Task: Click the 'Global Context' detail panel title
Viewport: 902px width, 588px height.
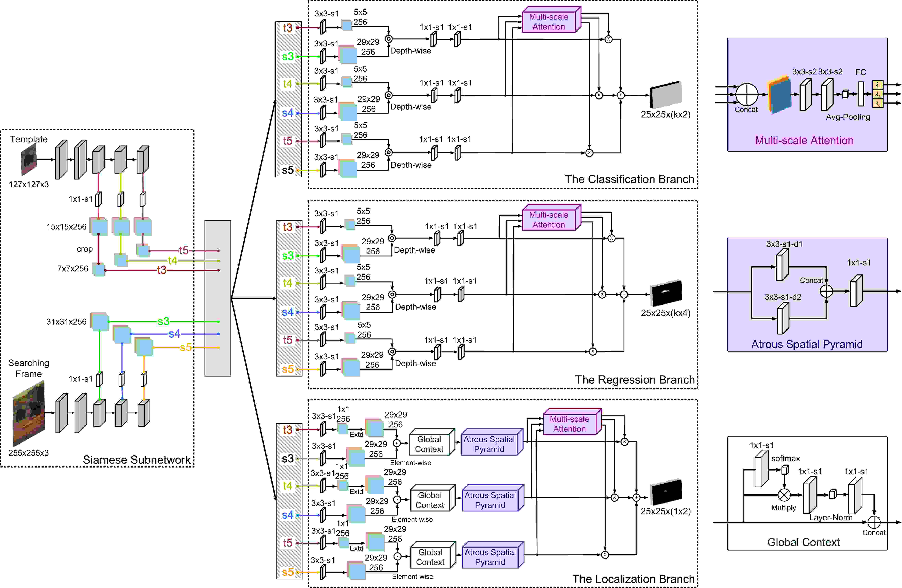Action: tap(804, 542)
